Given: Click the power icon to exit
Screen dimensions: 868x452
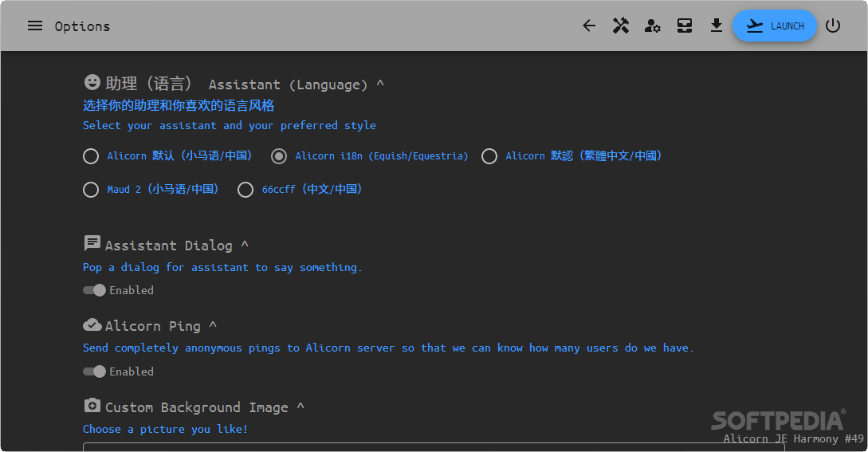Looking at the screenshot, I should [833, 26].
